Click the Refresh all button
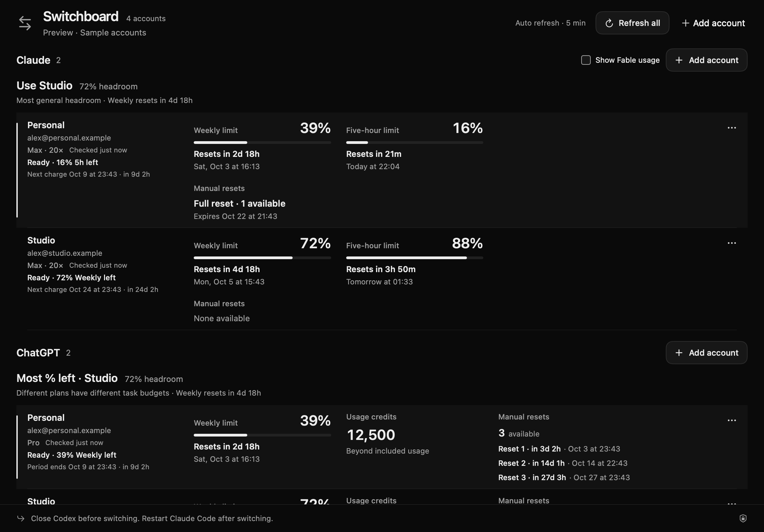 tap(632, 23)
